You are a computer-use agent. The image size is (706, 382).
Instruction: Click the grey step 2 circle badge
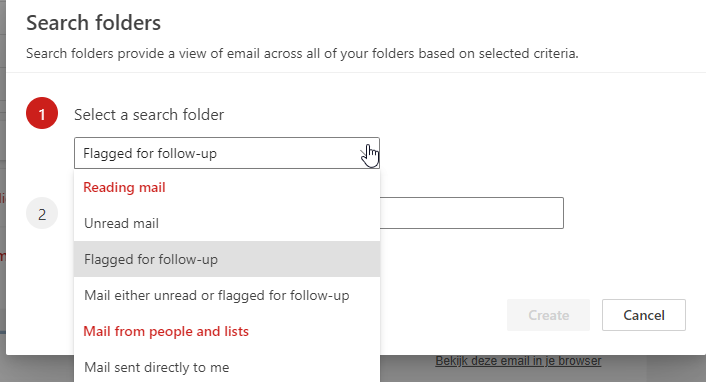coord(42,213)
